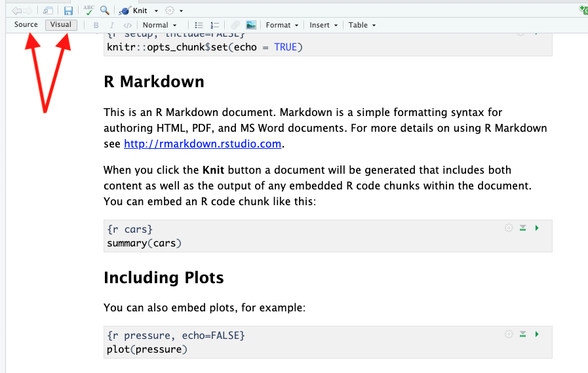
Task: Insert a new code chunk
Action: pos(584,10)
